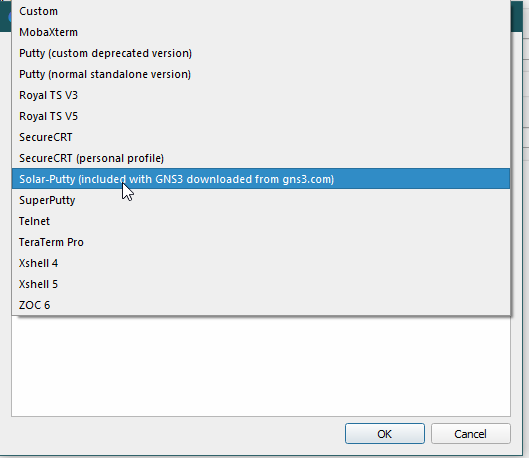Select highlighted Solar-Putty GNS3 option
This screenshot has width=529, height=458.
tap(261, 179)
